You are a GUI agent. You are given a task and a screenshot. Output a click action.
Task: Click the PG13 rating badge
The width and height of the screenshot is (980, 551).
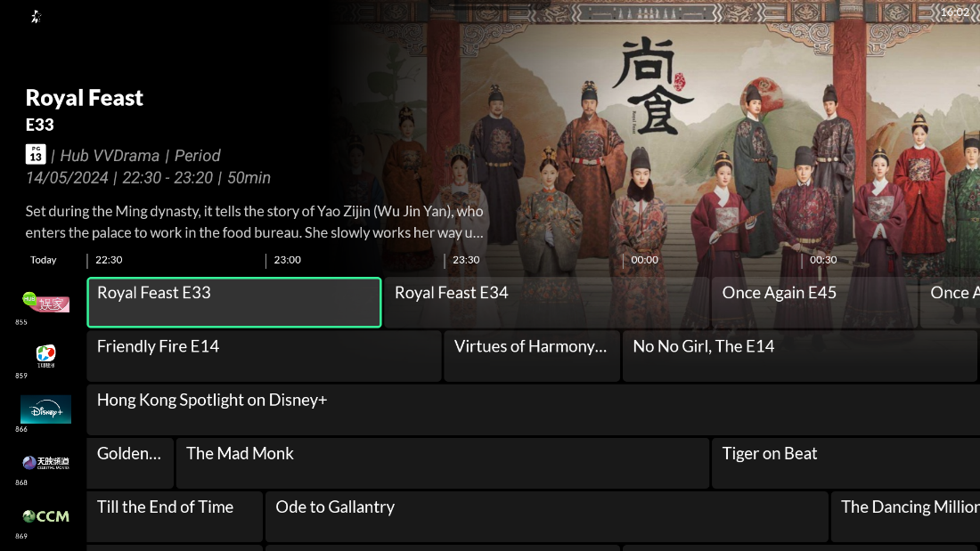click(x=36, y=154)
